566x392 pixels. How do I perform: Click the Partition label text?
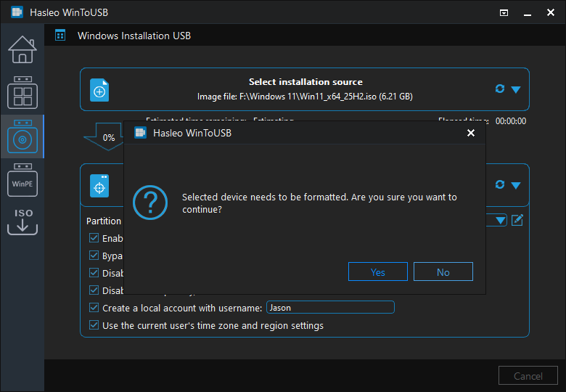[x=104, y=221]
